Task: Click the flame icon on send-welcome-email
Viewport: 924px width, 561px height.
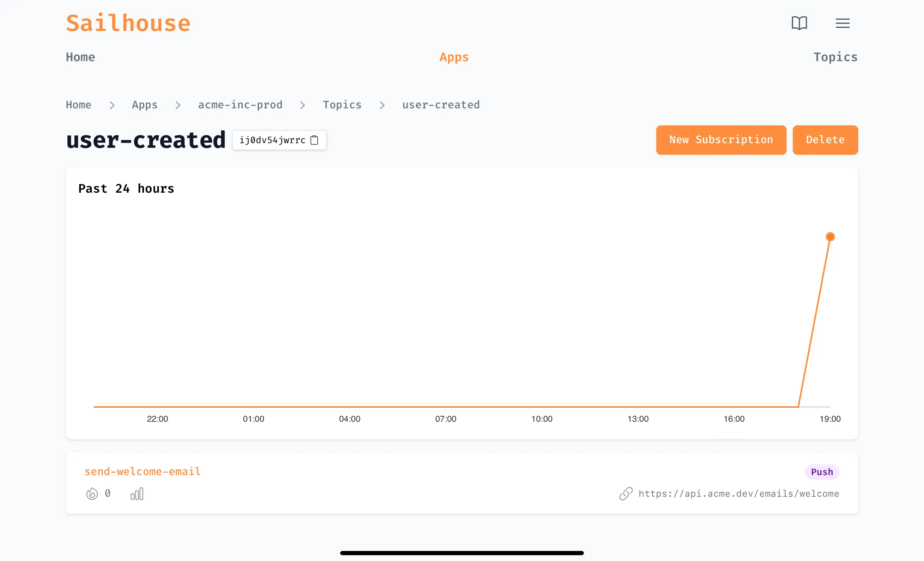Action: tap(92, 493)
